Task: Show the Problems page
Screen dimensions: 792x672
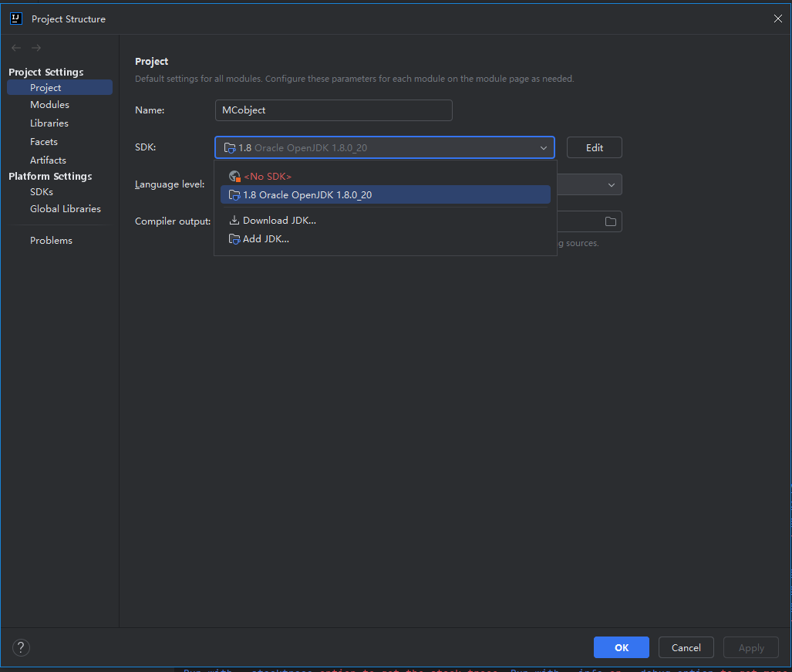Action: (51, 241)
